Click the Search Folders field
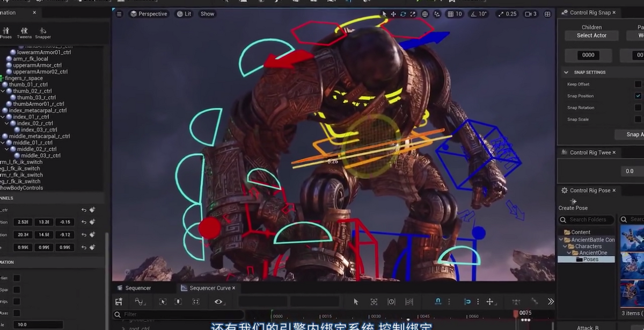Image resolution: width=644 pixels, height=330 pixels. click(587, 220)
